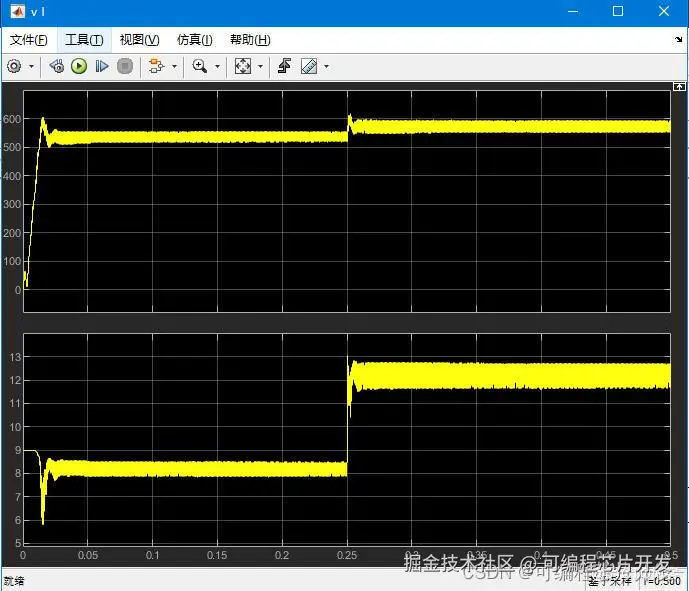689x591 pixels.
Task: Click the dock scope arrow at menu bar right
Action: pos(678,40)
